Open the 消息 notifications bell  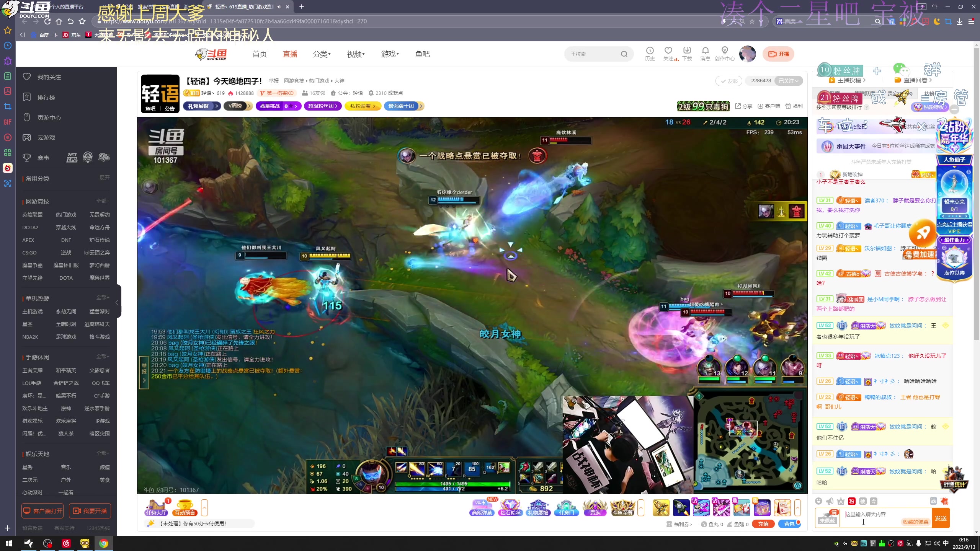pos(705,54)
